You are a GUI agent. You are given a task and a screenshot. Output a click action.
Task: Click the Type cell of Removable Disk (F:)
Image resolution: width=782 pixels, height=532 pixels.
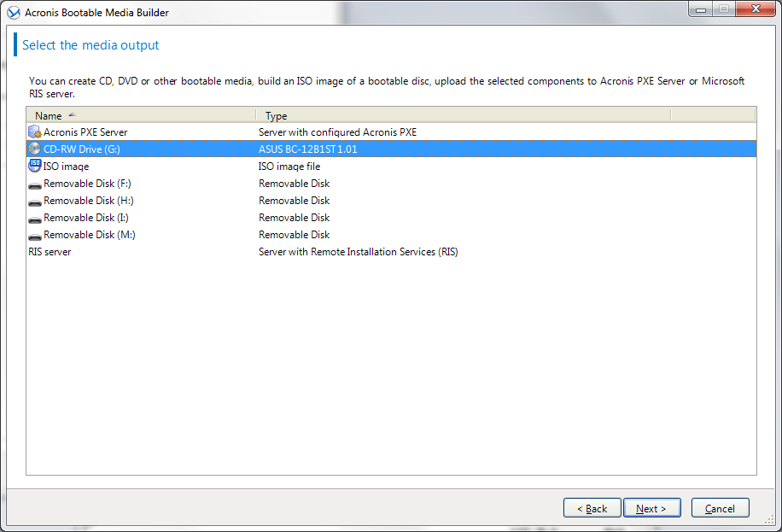(295, 183)
